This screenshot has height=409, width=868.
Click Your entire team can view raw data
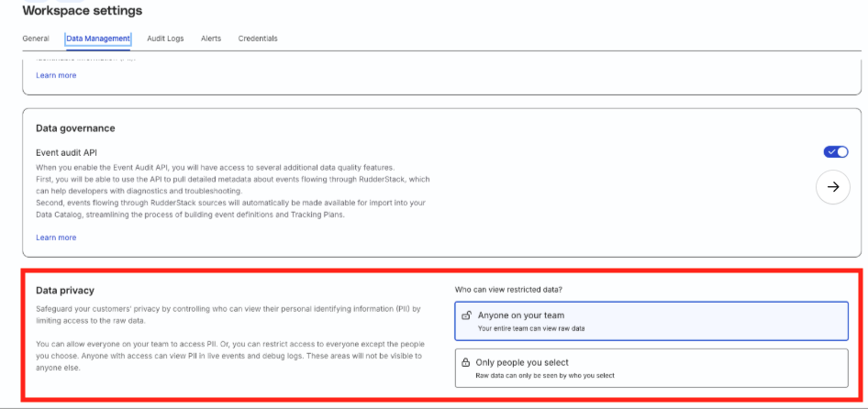[x=531, y=328]
